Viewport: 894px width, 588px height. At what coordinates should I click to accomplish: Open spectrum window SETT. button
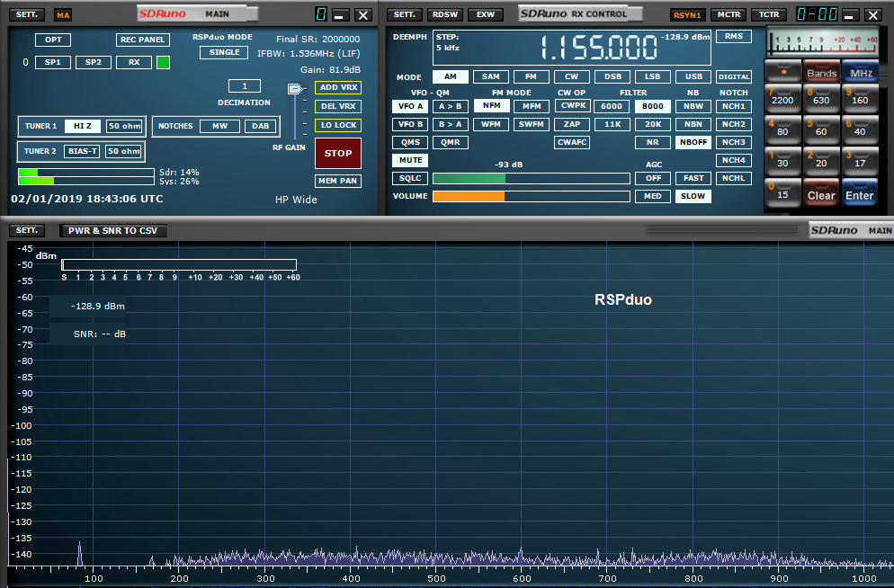coord(27,230)
